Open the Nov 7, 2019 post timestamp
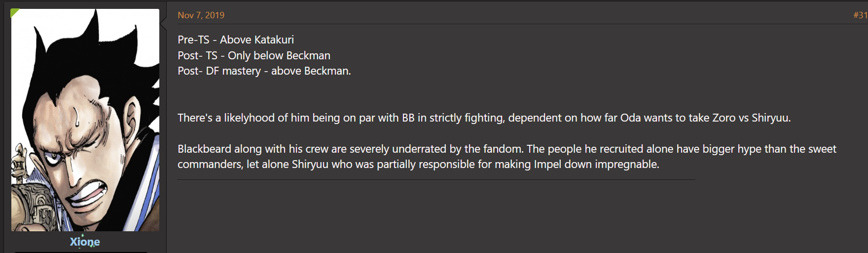The width and height of the screenshot is (868, 253). click(x=201, y=15)
